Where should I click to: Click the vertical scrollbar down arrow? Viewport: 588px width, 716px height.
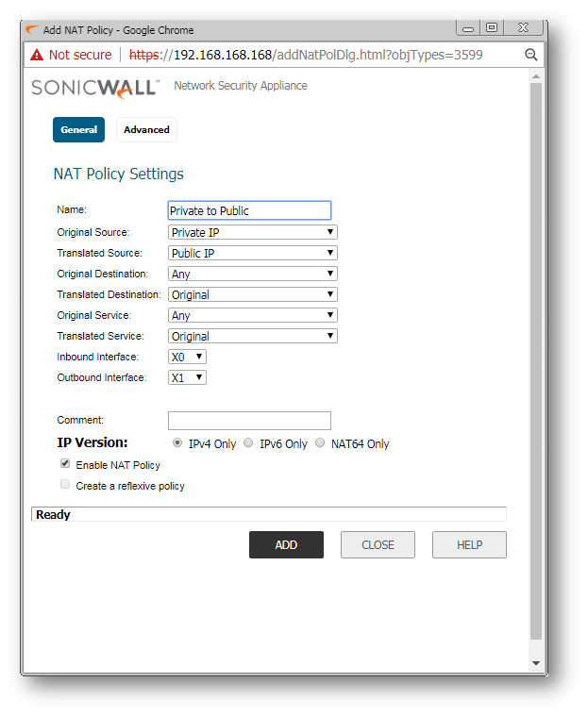click(x=536, y=664)
